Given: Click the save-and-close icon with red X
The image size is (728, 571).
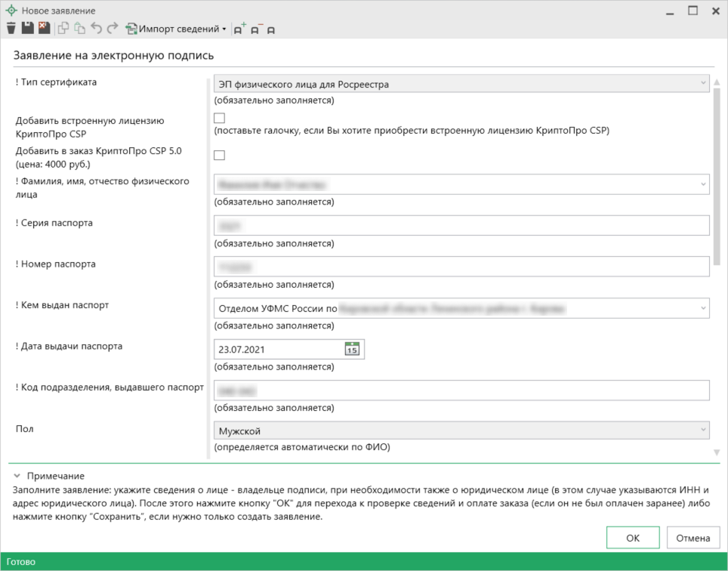Looking at the screenshot, I should tap(44, 29).
